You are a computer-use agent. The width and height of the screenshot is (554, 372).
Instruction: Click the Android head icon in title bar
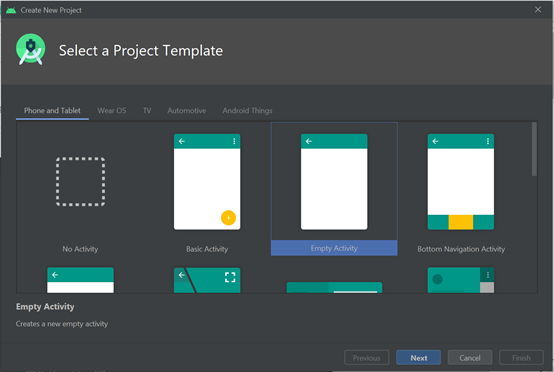point(11,10)
